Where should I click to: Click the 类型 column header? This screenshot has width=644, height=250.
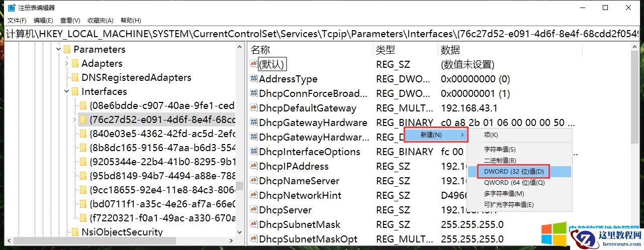pyautogui.click(x=386, y=50)
